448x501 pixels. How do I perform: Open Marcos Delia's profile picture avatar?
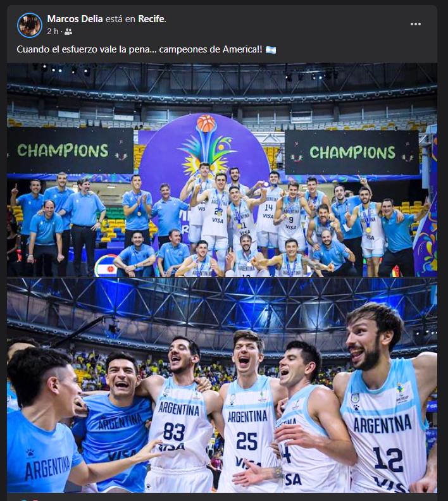(30, 25)
